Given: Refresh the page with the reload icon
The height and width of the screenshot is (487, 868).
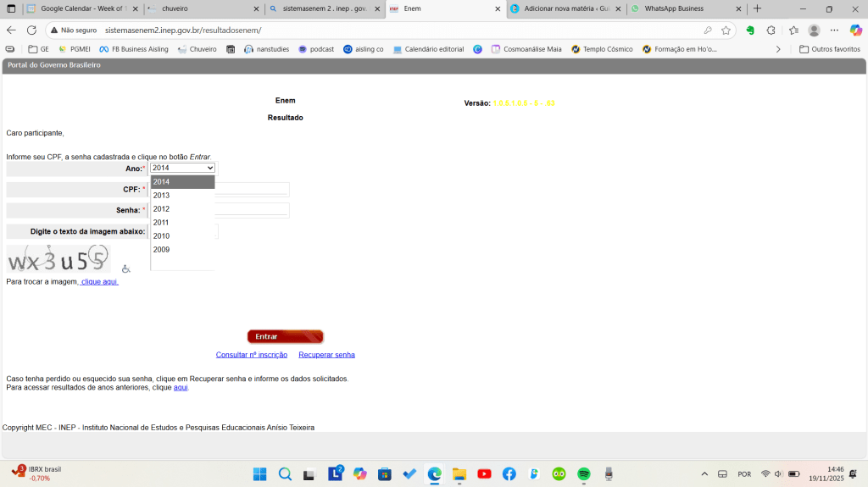Looking at the screenshot, I should tap(32, 30).
